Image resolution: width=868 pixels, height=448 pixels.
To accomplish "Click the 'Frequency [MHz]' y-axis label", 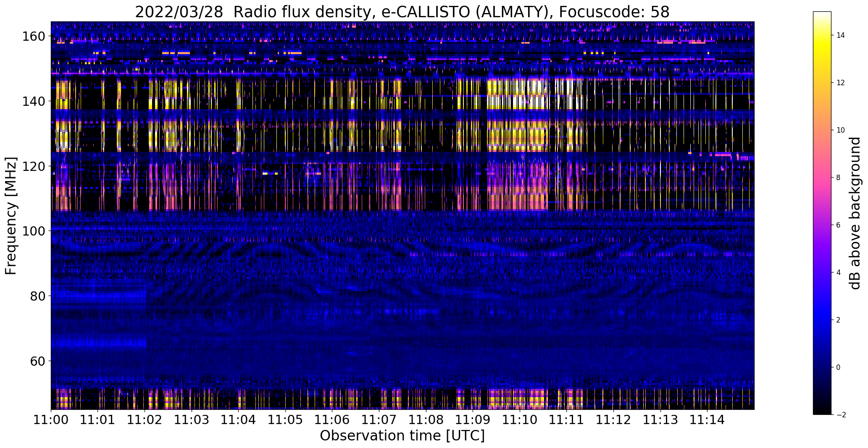I will pyautogui.click(x=11, y=216).
